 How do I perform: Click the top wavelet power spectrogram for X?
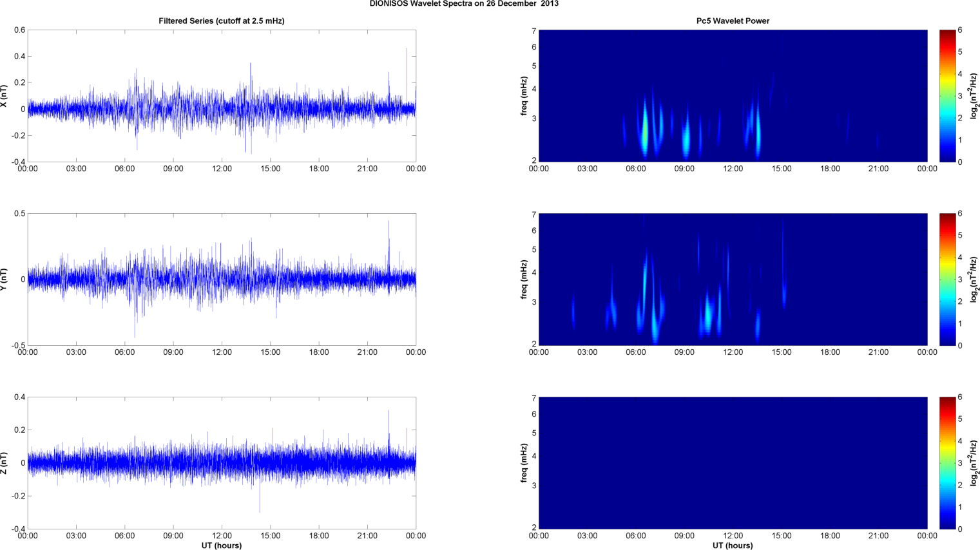tap(733, 96)
